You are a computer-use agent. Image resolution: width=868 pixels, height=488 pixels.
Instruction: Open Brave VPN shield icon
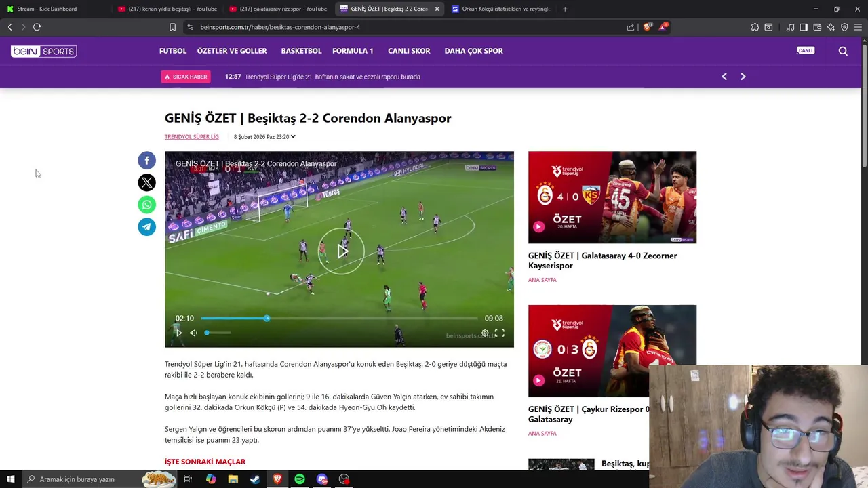(x=844, y=27)
